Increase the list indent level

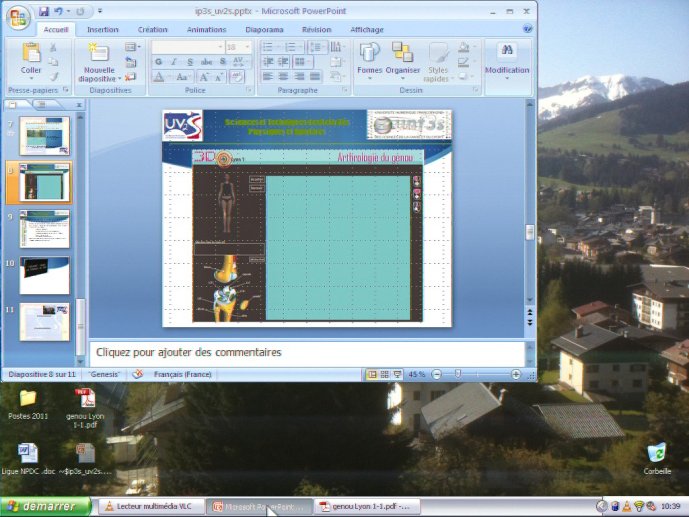[x=283, y=61]
